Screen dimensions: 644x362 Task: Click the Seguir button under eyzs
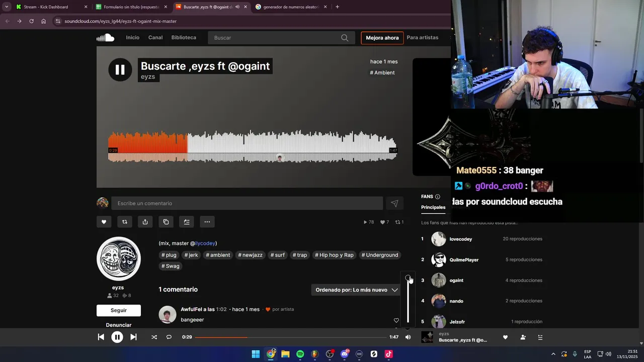click(x=119, y=310)
